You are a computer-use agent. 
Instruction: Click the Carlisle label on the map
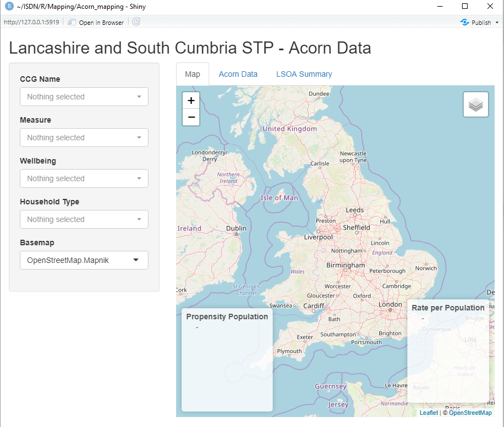(320, 164)
